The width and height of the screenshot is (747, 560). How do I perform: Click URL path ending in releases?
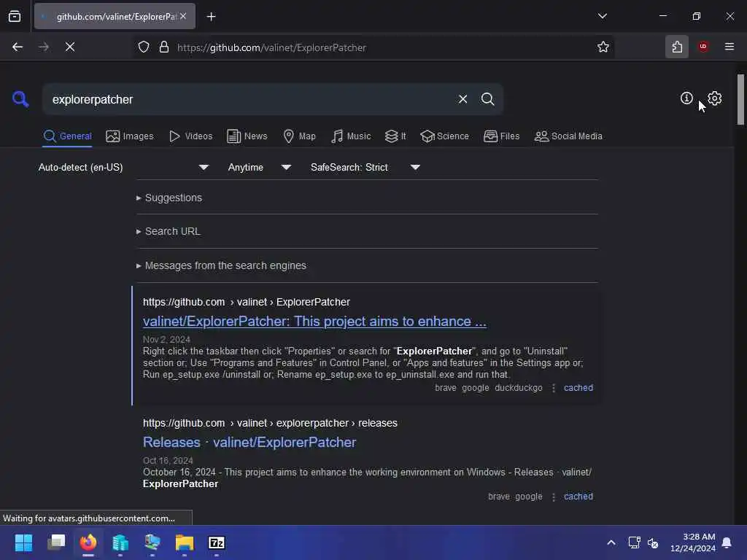(x=270, y=423)
